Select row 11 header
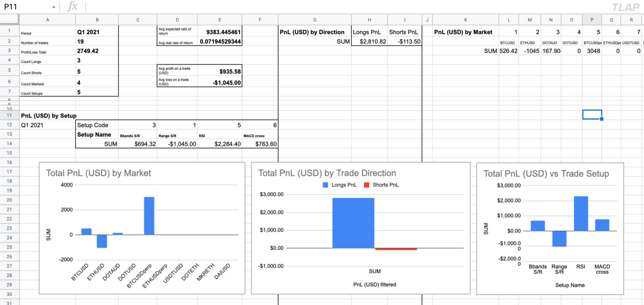 tap(9, 115)
